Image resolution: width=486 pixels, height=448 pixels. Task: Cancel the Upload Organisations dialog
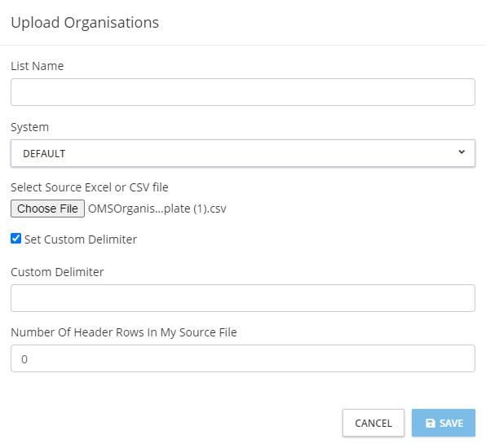(373, 423)
